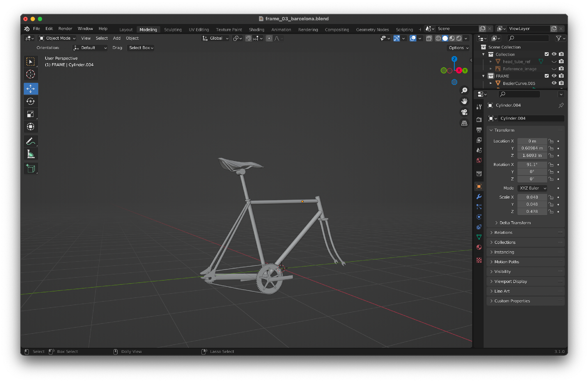Edit the Rotation X value of 91.1 degrees

coord(532,165)
